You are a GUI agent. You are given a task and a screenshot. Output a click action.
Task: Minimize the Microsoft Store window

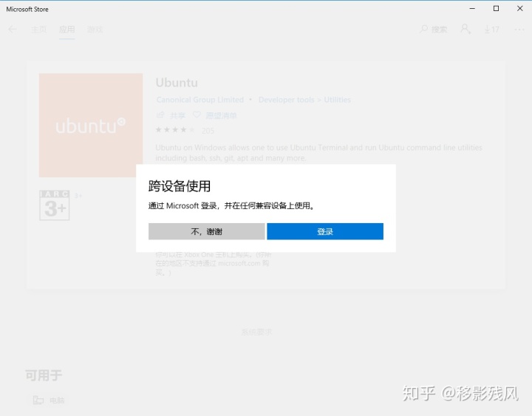click(x=472, y=8)
